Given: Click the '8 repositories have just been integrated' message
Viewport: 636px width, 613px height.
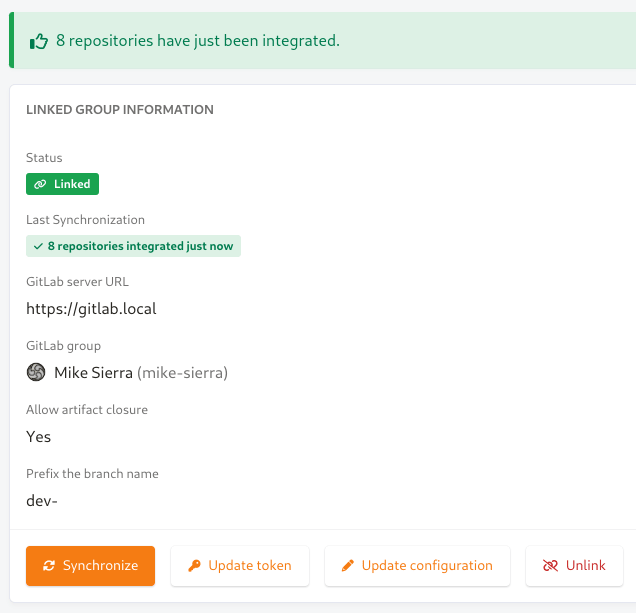Looking at the screenshot, I should coord(198,41).
